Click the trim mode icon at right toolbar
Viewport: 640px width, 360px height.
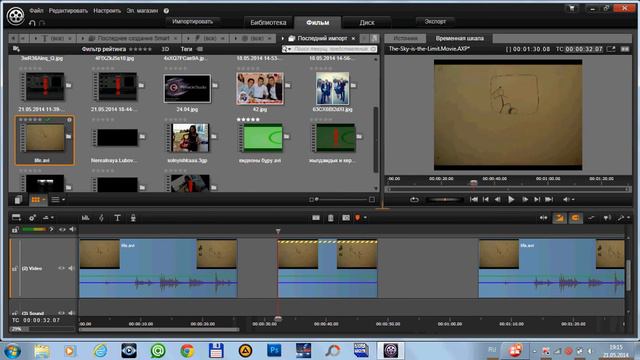coord(543,218)
